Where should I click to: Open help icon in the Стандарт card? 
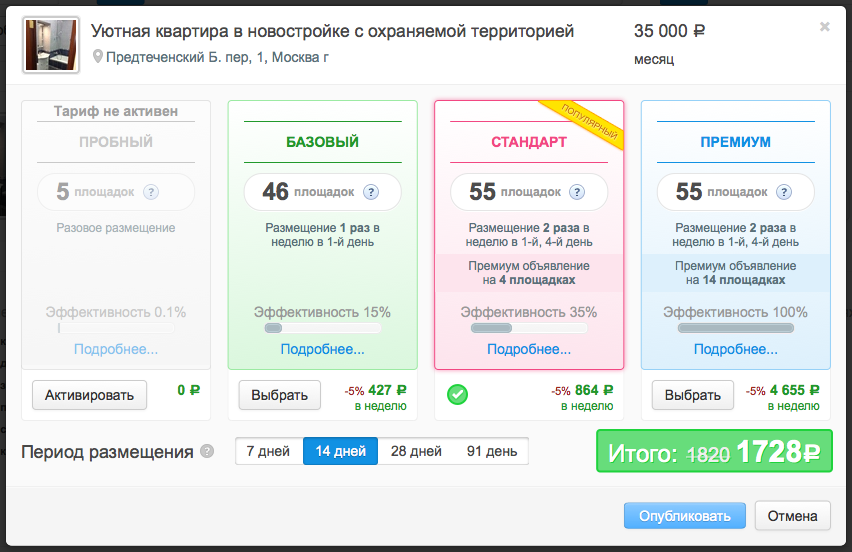577,192
